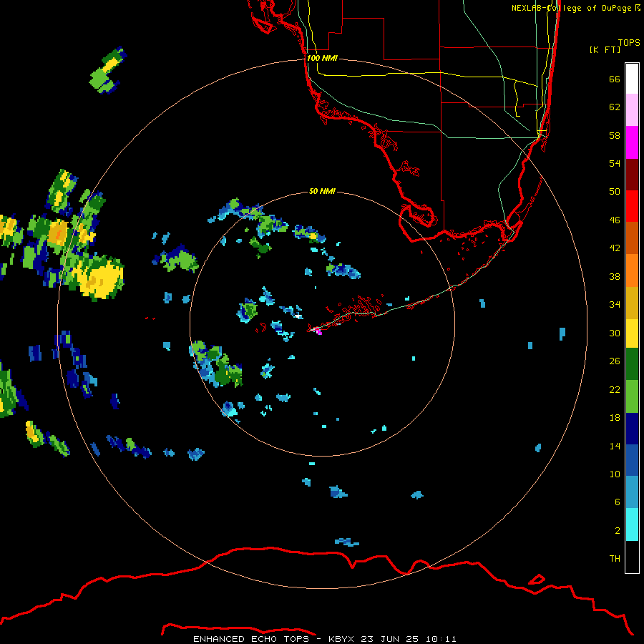
Task: Select the white swatch on the tops scale
Action: click(632, 79)
